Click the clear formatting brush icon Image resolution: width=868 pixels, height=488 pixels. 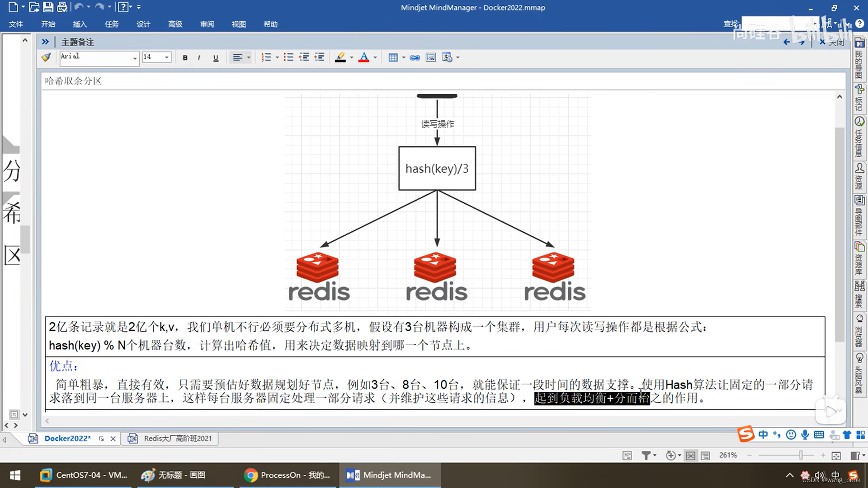click(46, 57)
